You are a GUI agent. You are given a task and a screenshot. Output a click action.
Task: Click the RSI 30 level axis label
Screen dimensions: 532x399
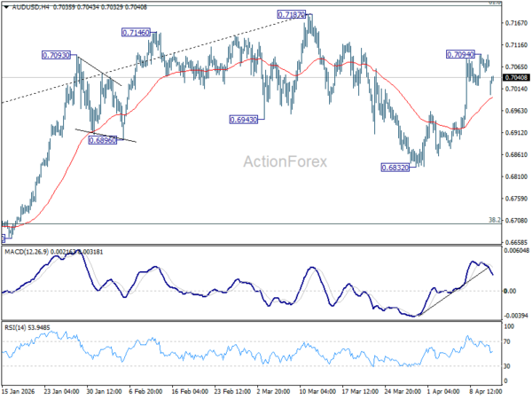tap(507, 366)
